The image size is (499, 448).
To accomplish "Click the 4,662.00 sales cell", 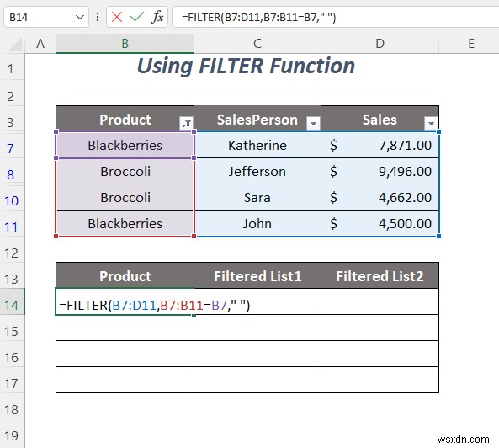I will click(x=380, y=197).
